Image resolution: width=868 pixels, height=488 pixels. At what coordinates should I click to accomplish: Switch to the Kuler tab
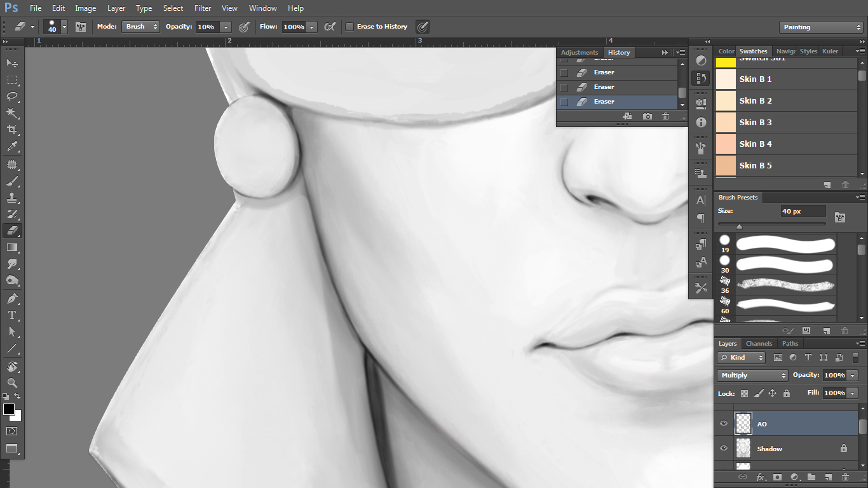830,51
